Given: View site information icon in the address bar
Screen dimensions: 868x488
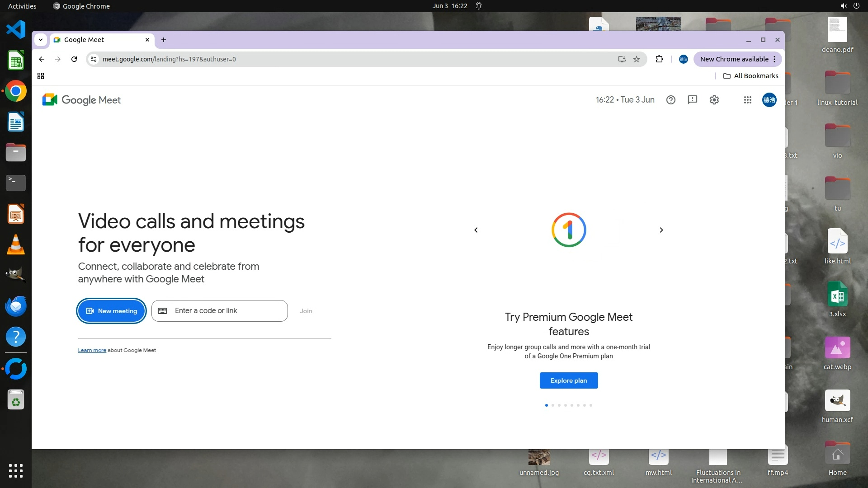Looking at the screenshot, I should [93, 59].
